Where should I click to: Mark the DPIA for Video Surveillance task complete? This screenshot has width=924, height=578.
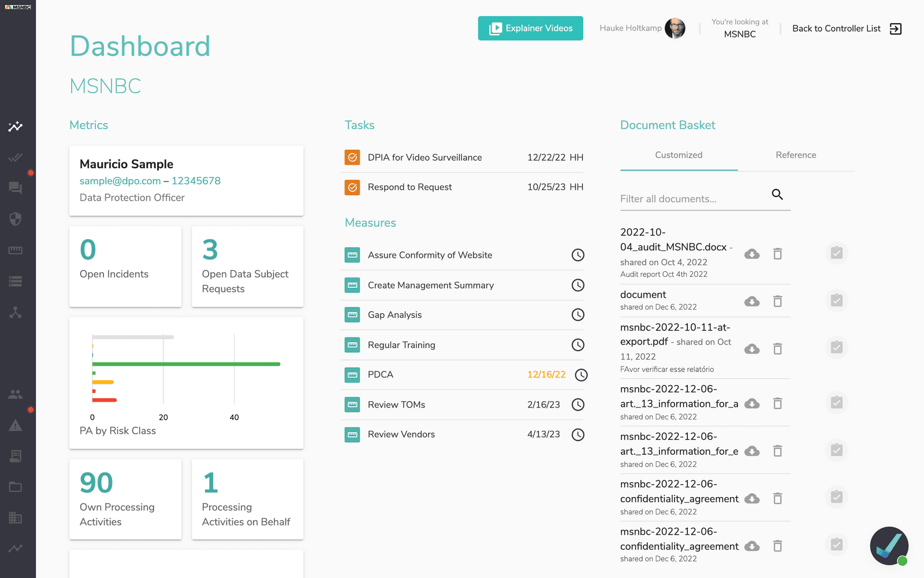[x=352, y=157]
